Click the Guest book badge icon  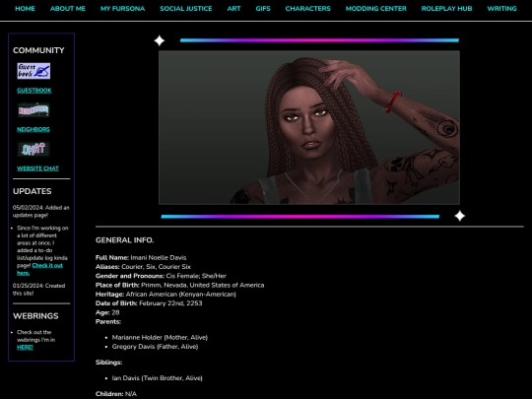(33, 71)
